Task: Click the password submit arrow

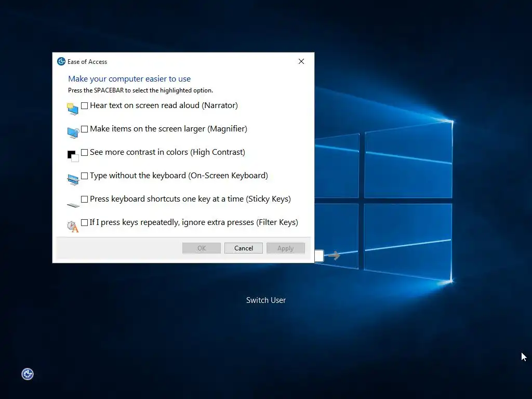Action: pyautogui.click(x=334, y=256)
